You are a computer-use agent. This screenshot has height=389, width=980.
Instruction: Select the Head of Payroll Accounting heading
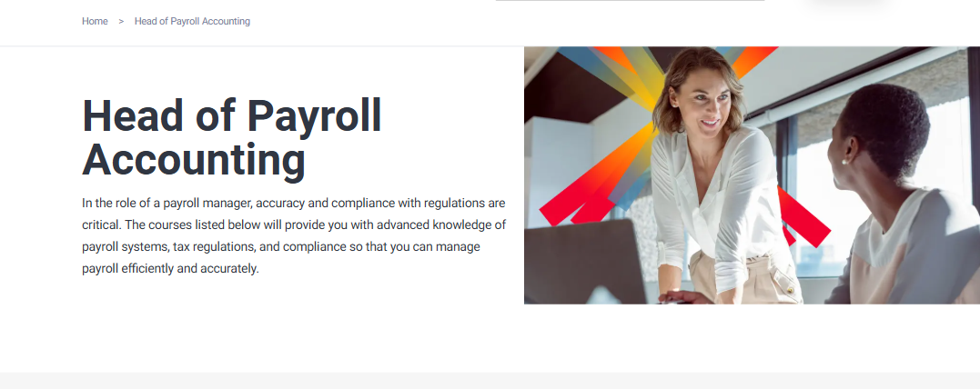[x=232, y=138]
